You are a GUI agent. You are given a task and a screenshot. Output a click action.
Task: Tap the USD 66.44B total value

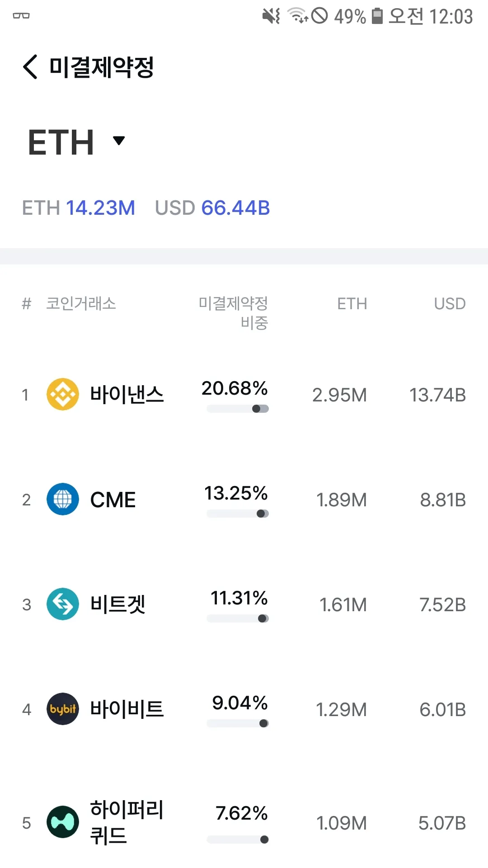click(x=212, y=208)
